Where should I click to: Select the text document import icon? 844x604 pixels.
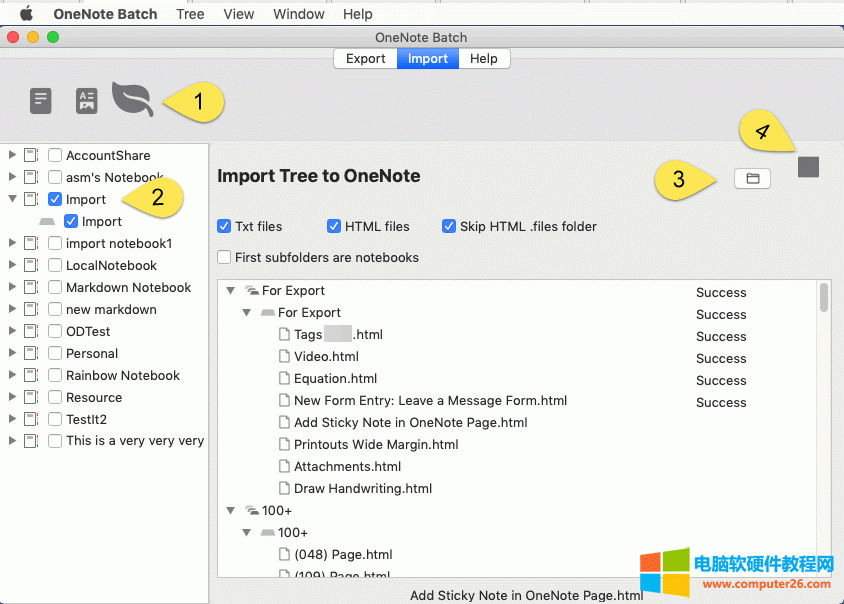click(x=40, y=100)
